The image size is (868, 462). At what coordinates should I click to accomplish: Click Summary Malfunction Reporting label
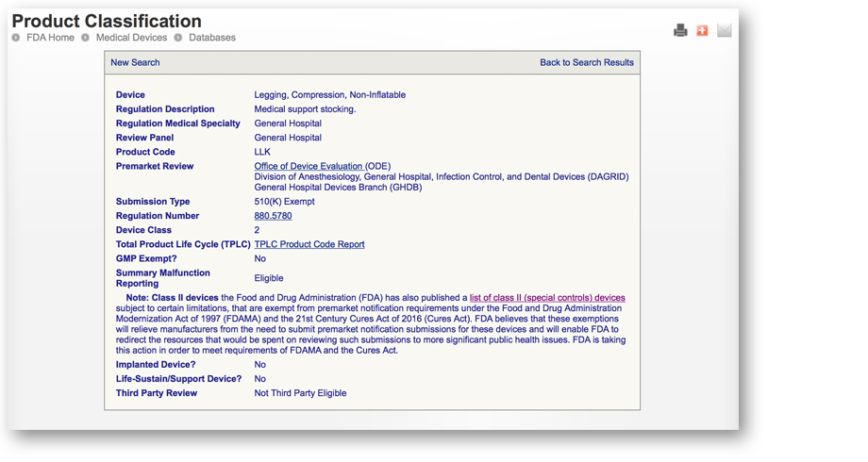point(162,278)
